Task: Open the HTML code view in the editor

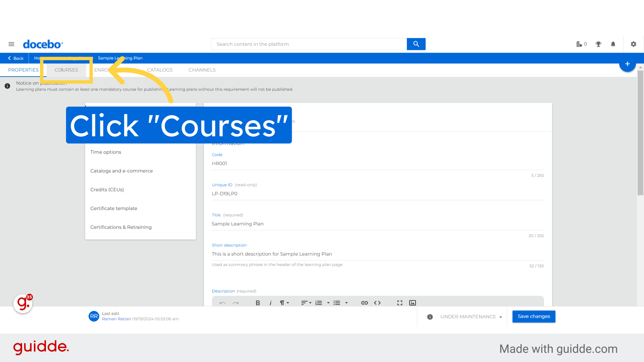Action: (377, 303)
